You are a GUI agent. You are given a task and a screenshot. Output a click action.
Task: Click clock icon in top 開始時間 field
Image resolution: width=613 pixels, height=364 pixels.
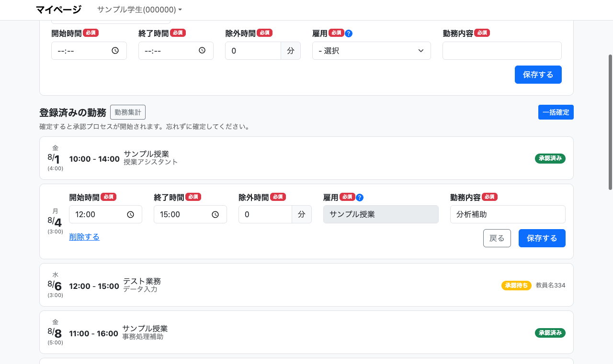click(115, 51)
